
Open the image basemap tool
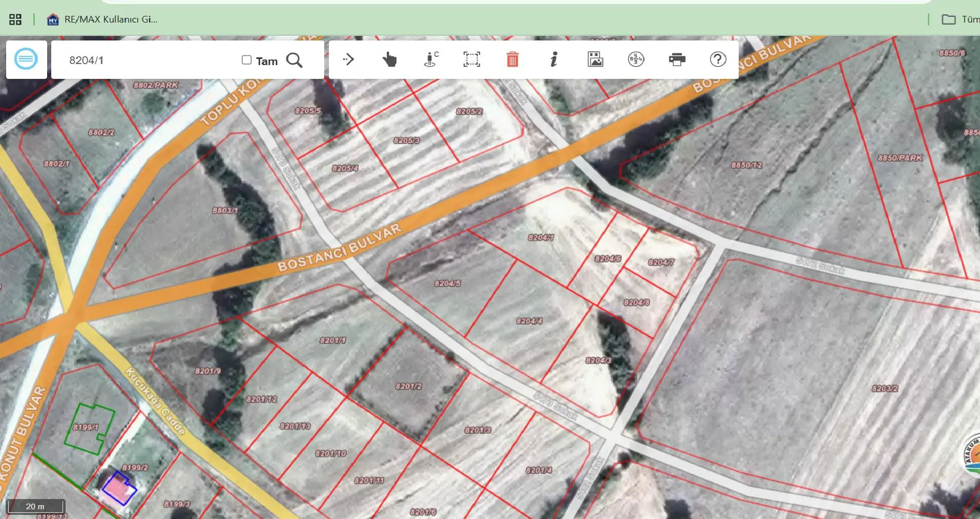[x=595, y=59]
